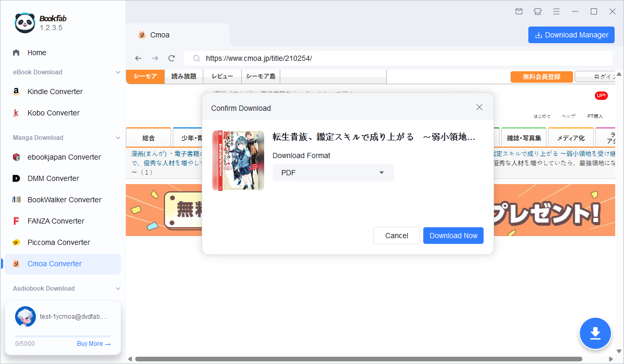The height and width of the screenshot is (364, 624).
Task: Click the horizontal scrollbar at bottom
Action: [x=359, y=359]
